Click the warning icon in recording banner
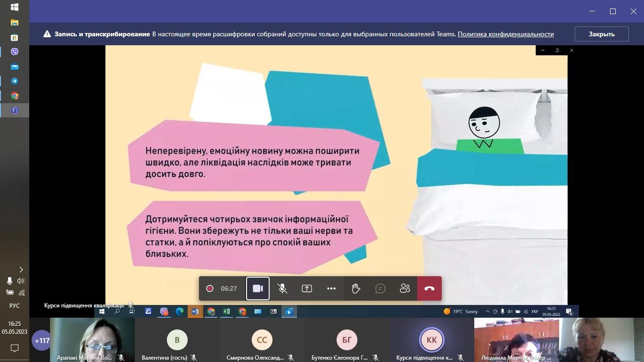 47,34
